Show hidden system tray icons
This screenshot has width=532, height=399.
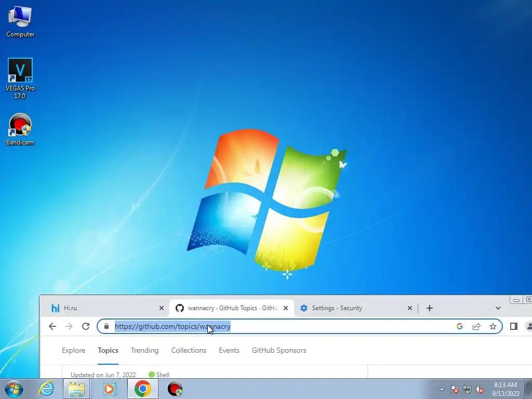(442, 389)
